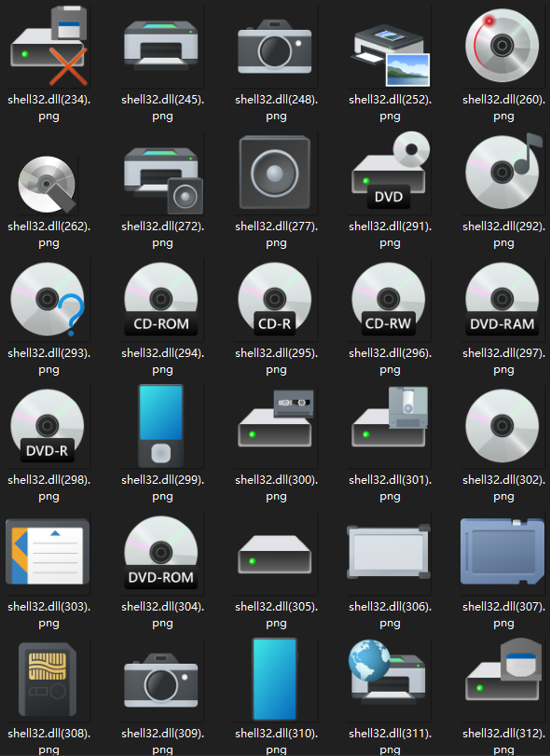The width and height of the screenshot is (550, 756).
Task: Select the disc burning icon shell32.dll(260)
Action: [502, 46]
